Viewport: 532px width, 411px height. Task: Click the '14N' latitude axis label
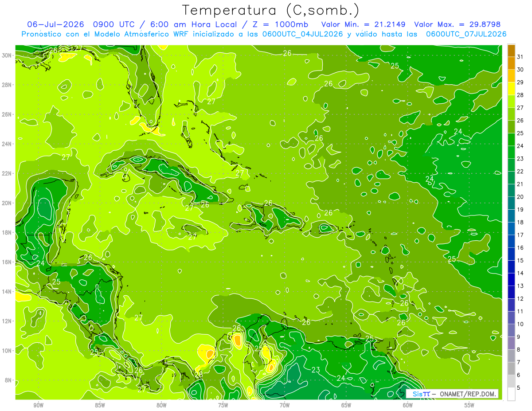point(7,292)
